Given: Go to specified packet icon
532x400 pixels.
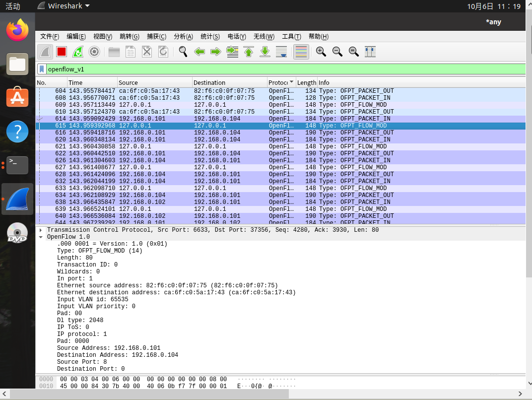Looking at the screenshot, I should 232,52.
